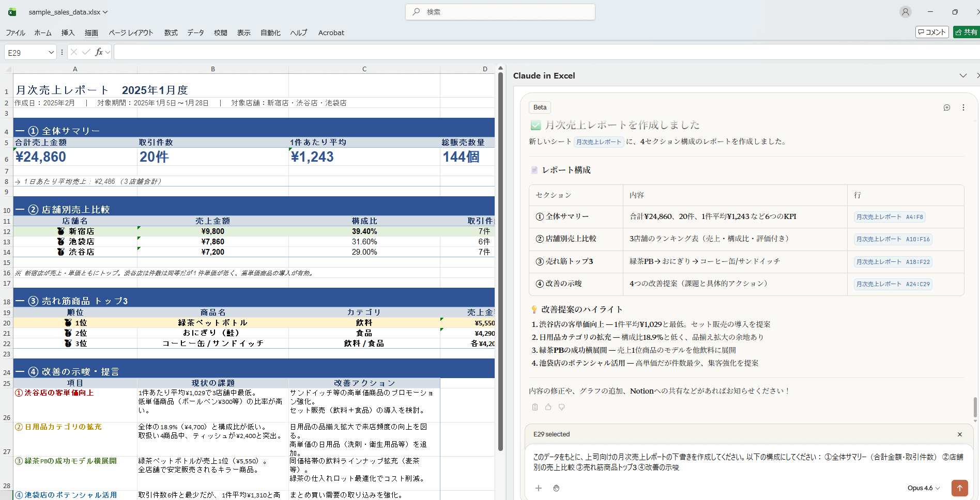Start a new chat in Claude panel
Image resolution: width=980 pixels, height=500 pixels.
click(x=947, y=107)
